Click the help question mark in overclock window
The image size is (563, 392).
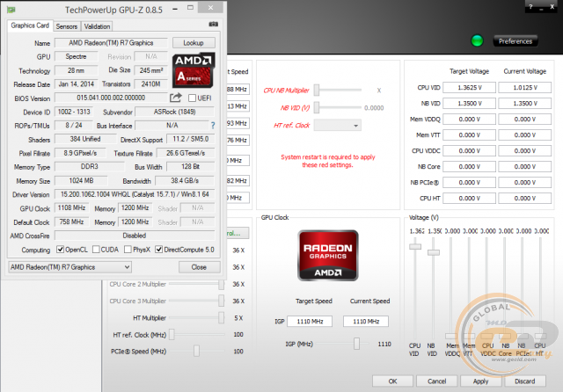[530, 6]
